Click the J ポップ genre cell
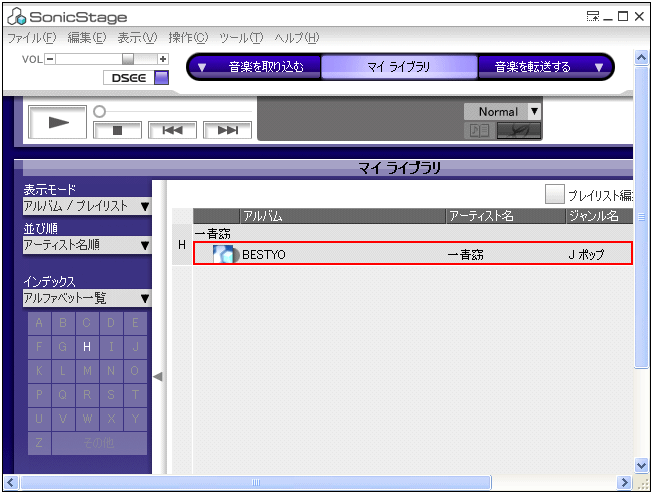Image resolution: width=653 pixels, height=494 pixels. (x=586, y=254)
